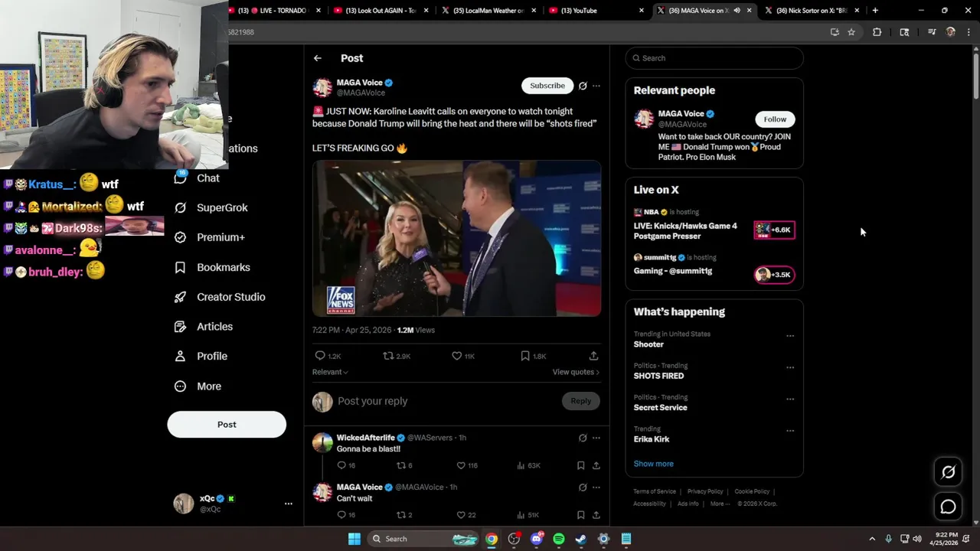Bookmark WickedAfterlife's reply

coord(580,465)
